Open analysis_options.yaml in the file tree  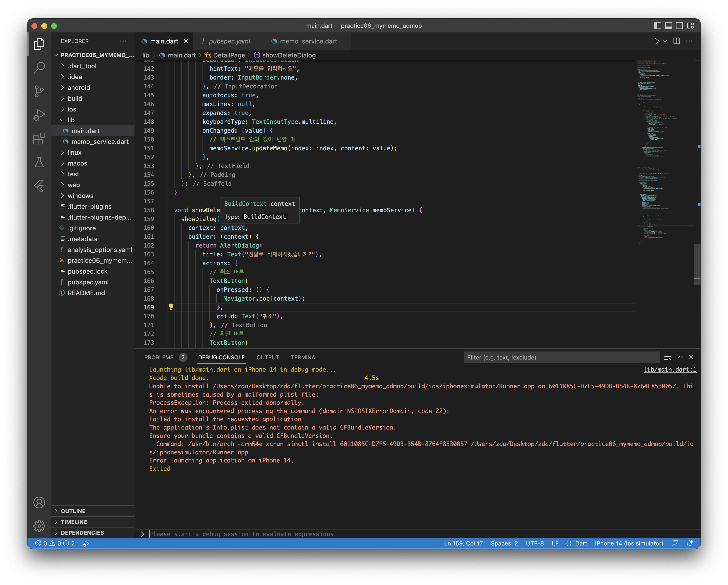tap(93, 250)
